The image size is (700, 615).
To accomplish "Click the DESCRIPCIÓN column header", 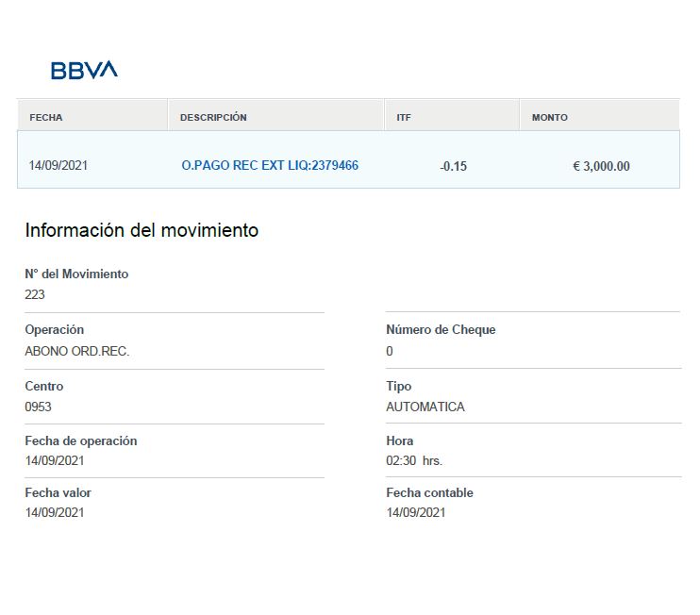I will [213, 118].
